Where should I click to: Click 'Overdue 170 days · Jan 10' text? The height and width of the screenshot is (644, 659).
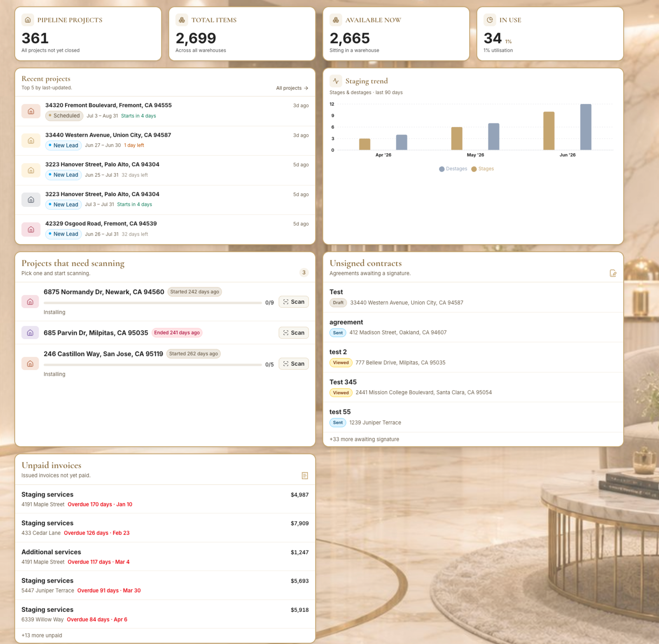pos(100,504)
